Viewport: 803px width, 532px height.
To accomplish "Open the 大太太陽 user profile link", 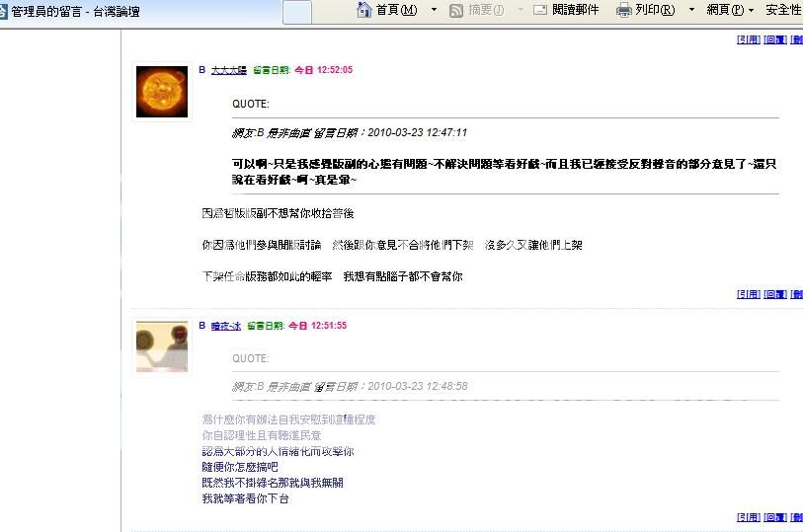I will pos(229,70).
